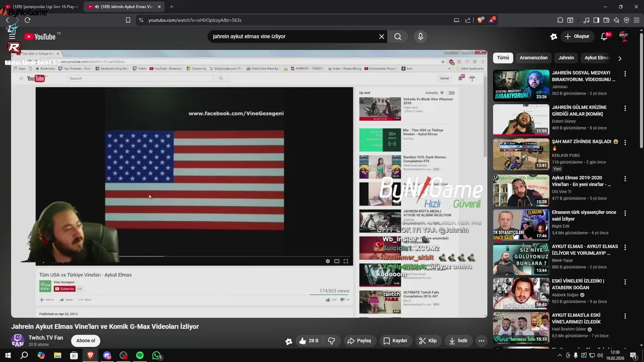
Task: Open Brave Rewards triangle icon
Action: (493, 20)
